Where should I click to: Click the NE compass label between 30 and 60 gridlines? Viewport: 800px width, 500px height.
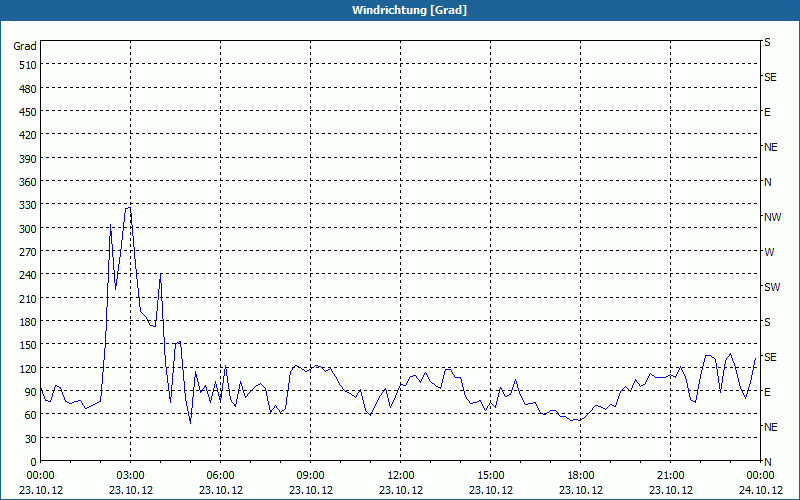(771, 427)
